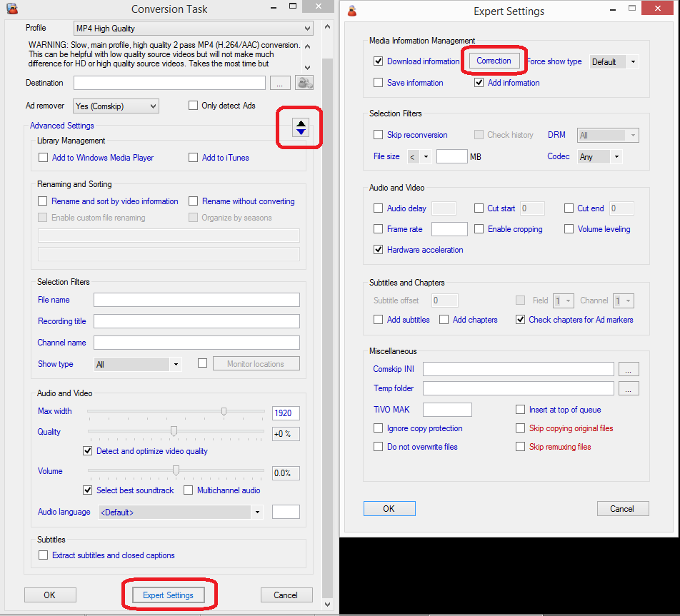
Task: Click the Volume slider handle
Action: click(176, 470)
